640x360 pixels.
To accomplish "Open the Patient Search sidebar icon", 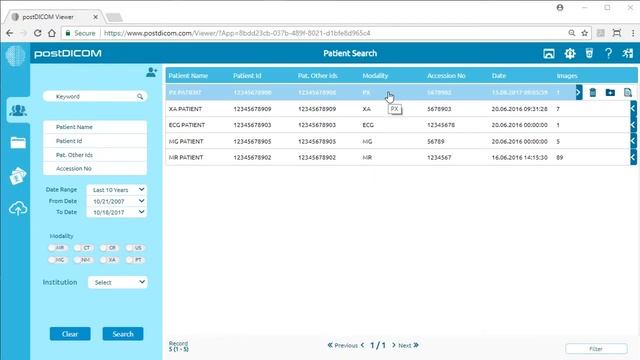I will click(18, 110).
